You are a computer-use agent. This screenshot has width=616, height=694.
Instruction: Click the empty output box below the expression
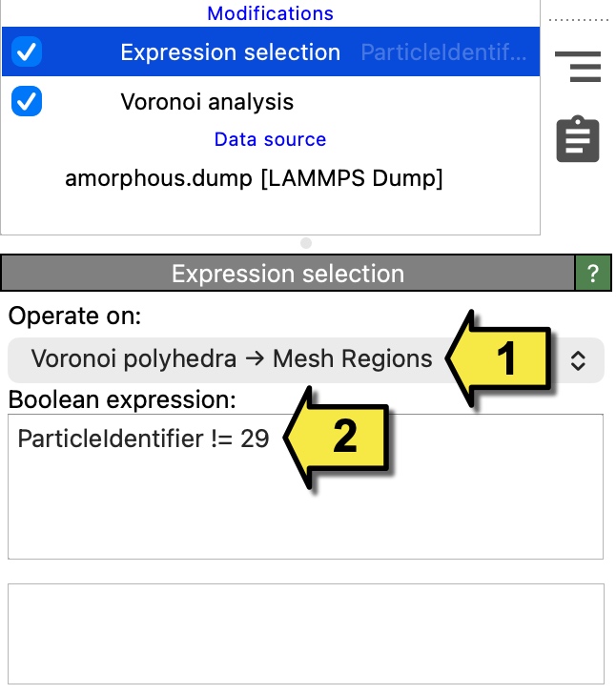tap(305, 633)
